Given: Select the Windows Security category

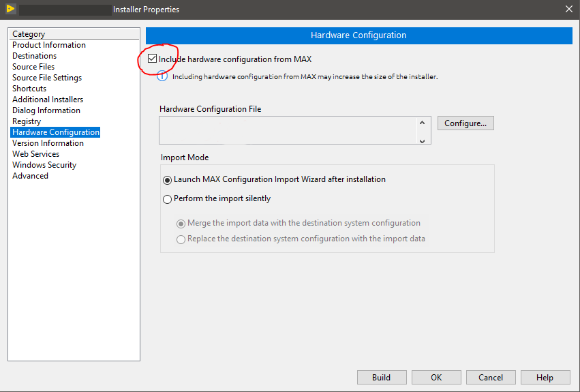Looking at the screenshot, I should [x=44, y=165].
